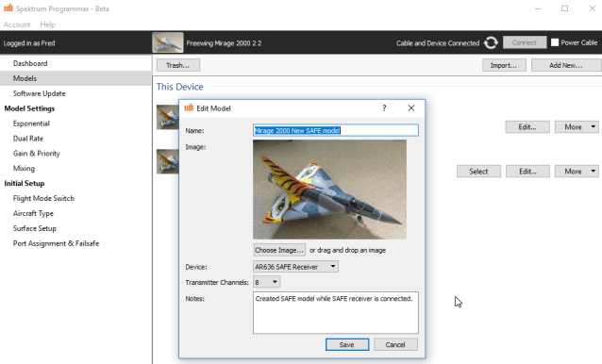This screenshot has width=602, height=364.
Task: Open the Help menu
Action: click(47, 25)
